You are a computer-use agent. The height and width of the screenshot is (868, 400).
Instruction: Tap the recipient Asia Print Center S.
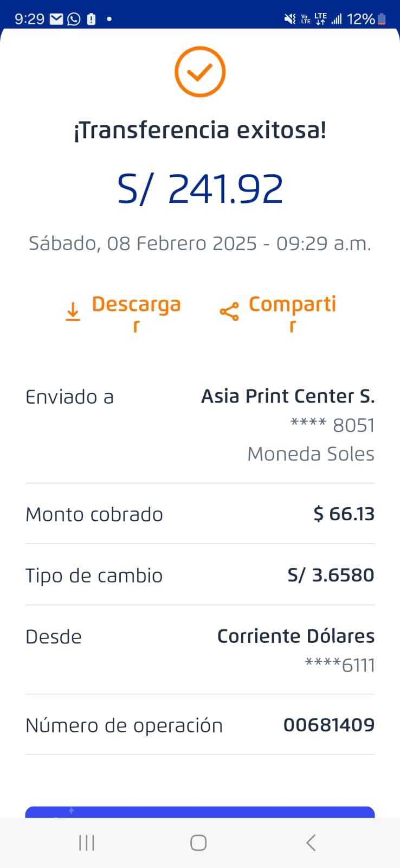pyautogui.click(x=288, y=397)
